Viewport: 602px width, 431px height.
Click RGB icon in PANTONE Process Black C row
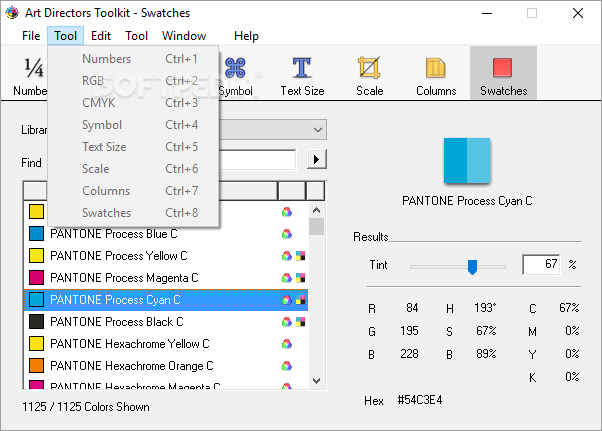click(287, 322)
